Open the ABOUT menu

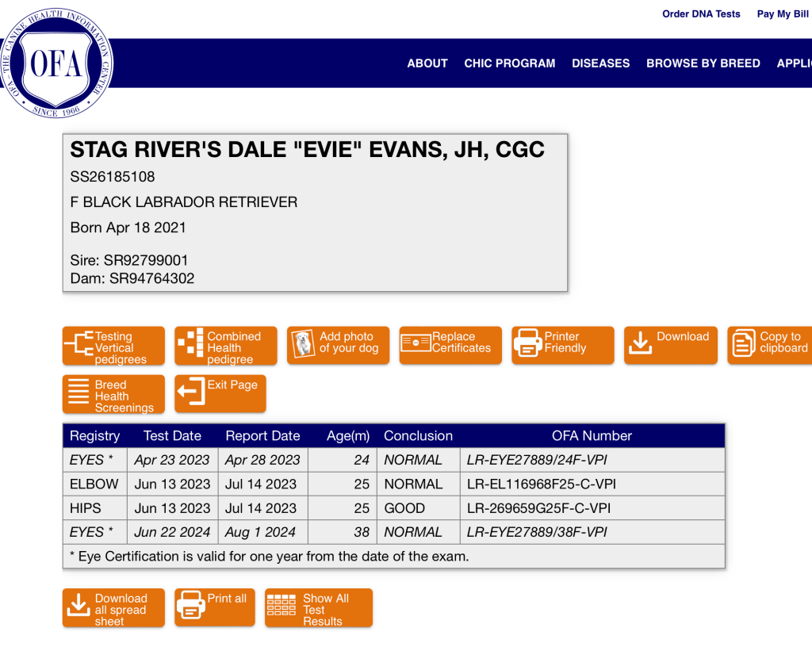(427, 63)
